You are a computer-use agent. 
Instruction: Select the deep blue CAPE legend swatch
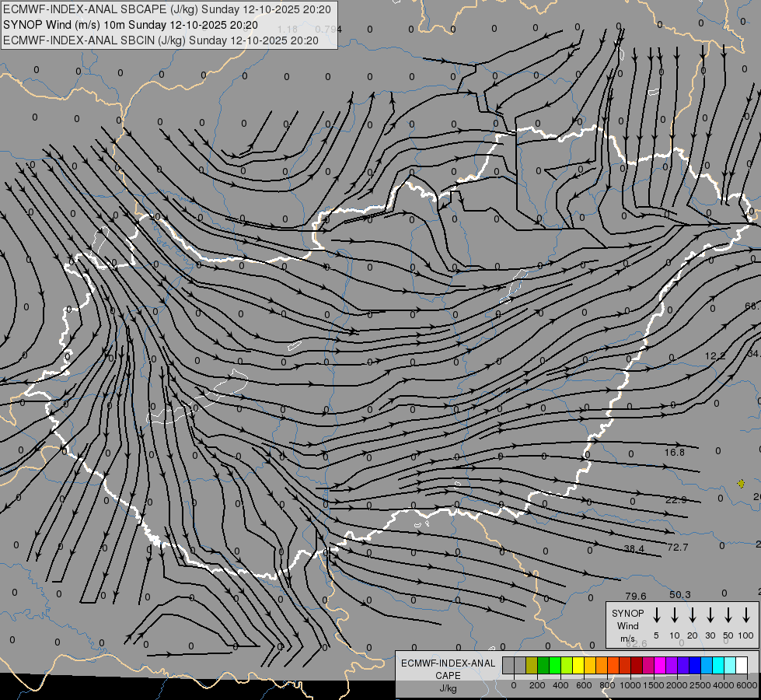pos(696,666)
